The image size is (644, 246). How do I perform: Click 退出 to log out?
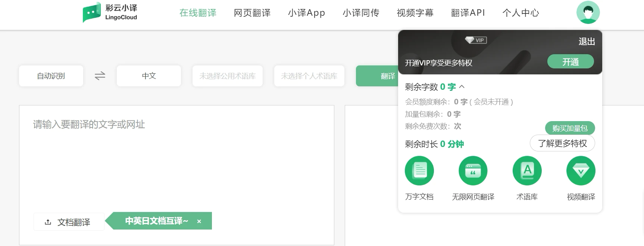pyautogui.click(x=587, y=41)
